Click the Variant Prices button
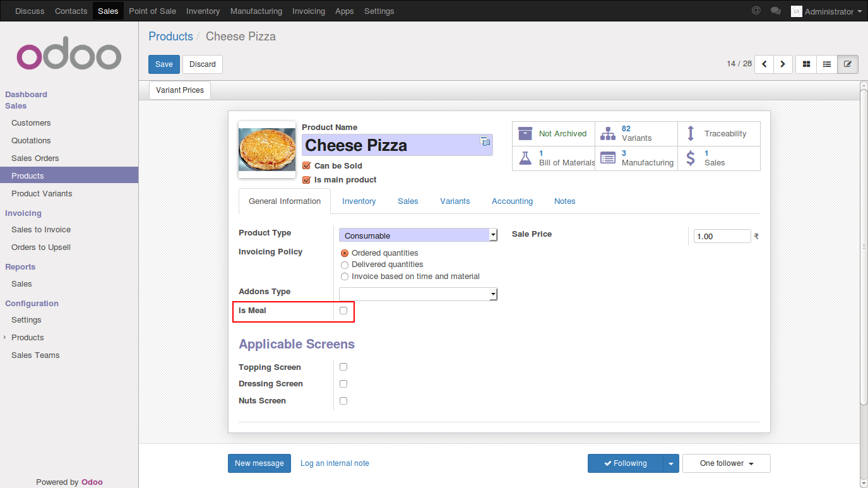Screen dimensions: 868x488 pyautogui.click(x=180, y=90)
